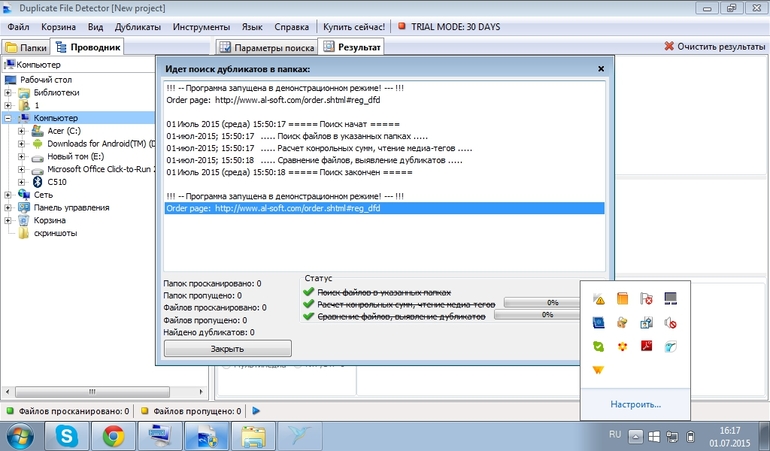Open Windows Explorer from the taskbar
This screenshot has height=451, width=770.
[254, 436]
